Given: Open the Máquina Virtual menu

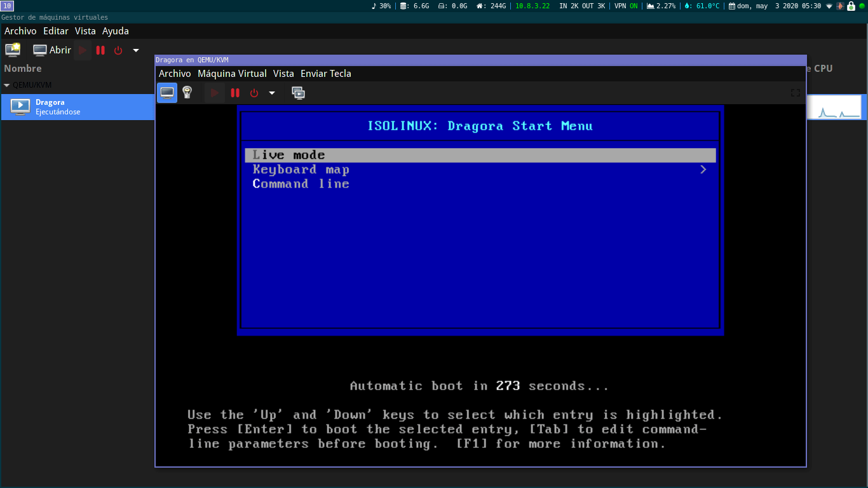Looking at the screenshot, I should (232, 74).
